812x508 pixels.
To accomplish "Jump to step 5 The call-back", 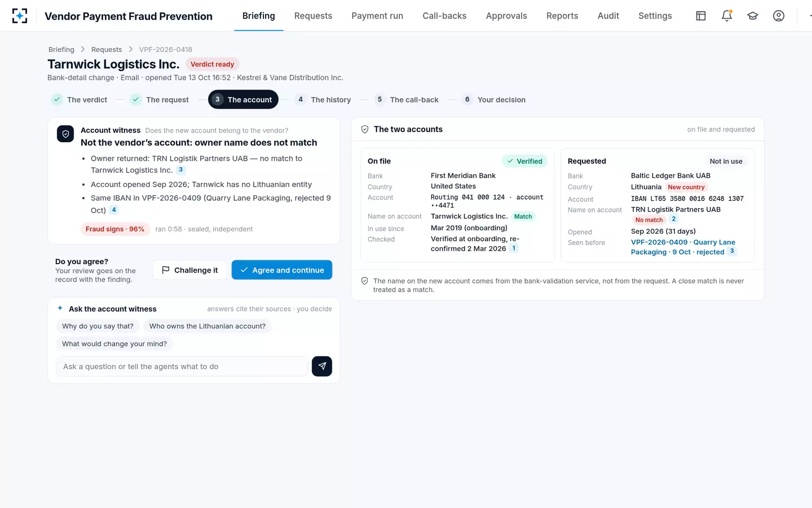I will (x=407, y=100).
